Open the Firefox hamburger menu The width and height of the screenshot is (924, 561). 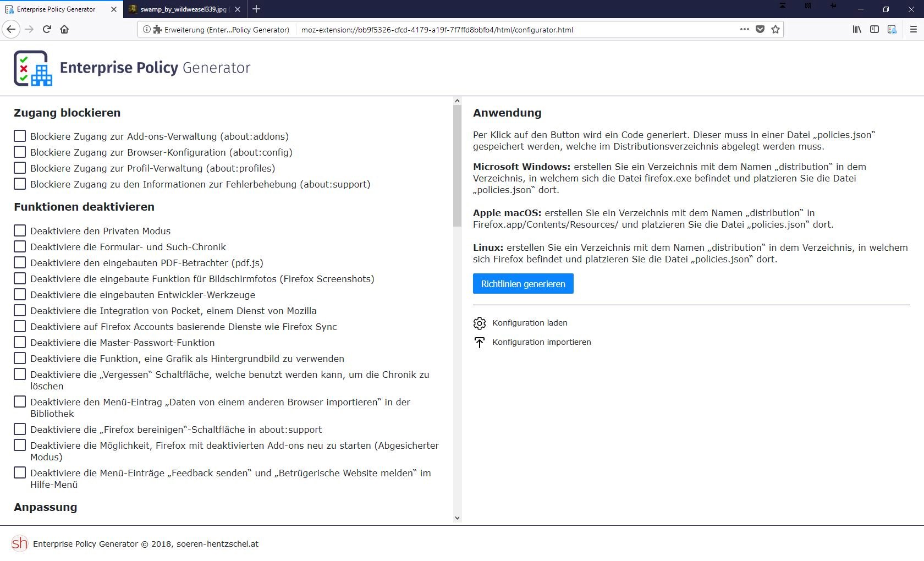point(914,29)
